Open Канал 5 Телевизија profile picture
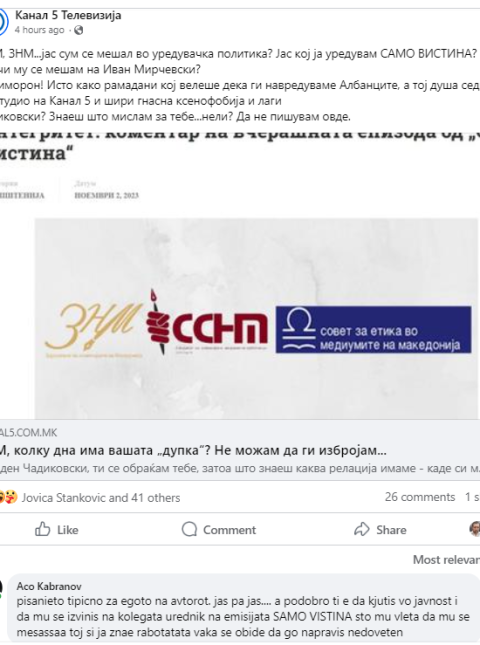 [2, 22]
